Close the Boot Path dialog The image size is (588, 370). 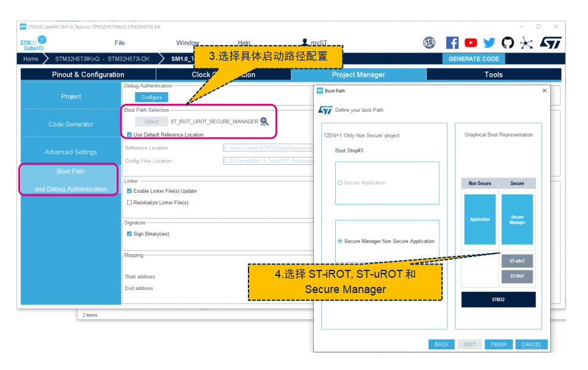[544, 91]
